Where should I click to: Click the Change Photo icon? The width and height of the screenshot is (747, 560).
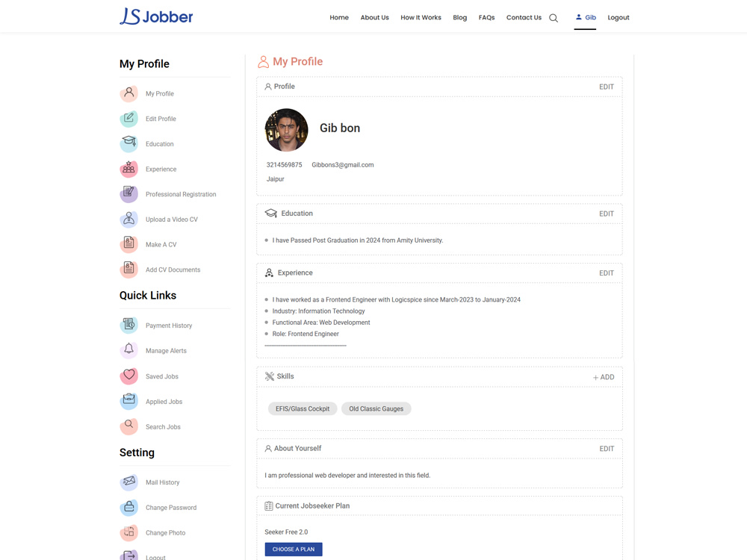pyautogui.click(x=128, y=532)
